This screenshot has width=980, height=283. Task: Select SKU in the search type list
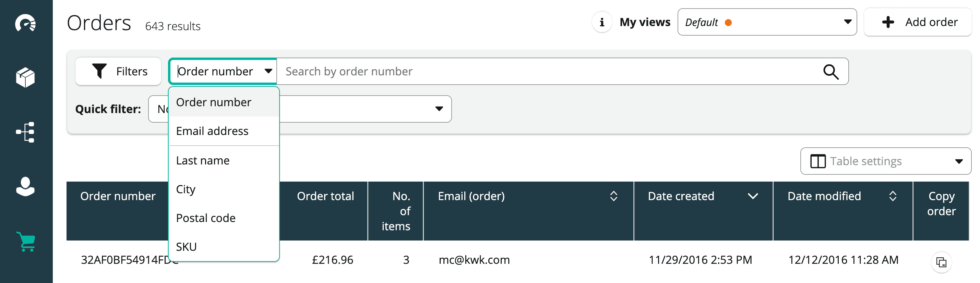point(187,247)
